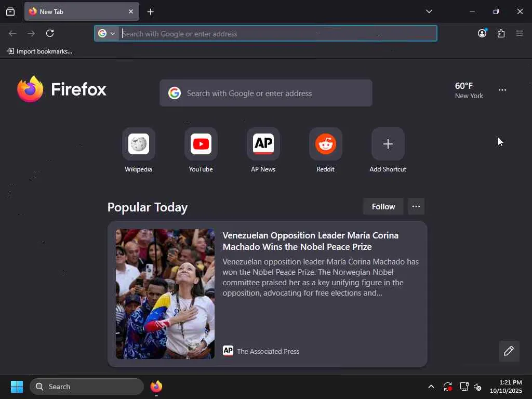
Task: Focus the page's Google search box
Action: (266, 93)
